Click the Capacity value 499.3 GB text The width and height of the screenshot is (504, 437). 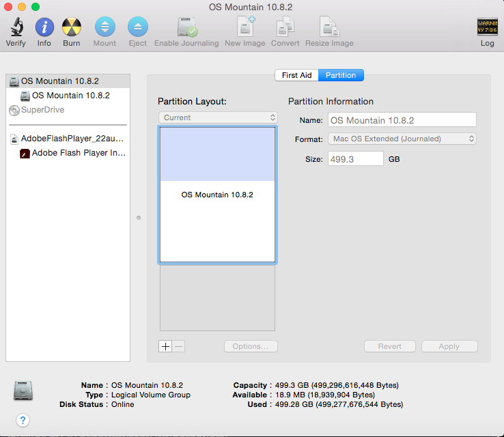[x=337, y=385]
